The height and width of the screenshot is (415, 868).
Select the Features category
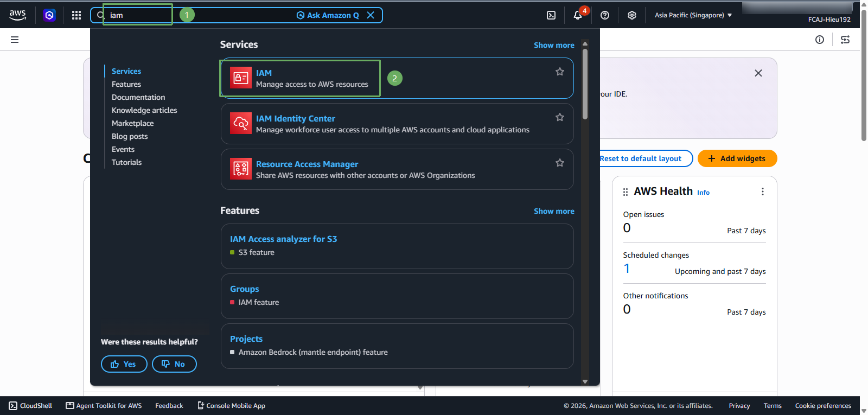coord(126,84)
